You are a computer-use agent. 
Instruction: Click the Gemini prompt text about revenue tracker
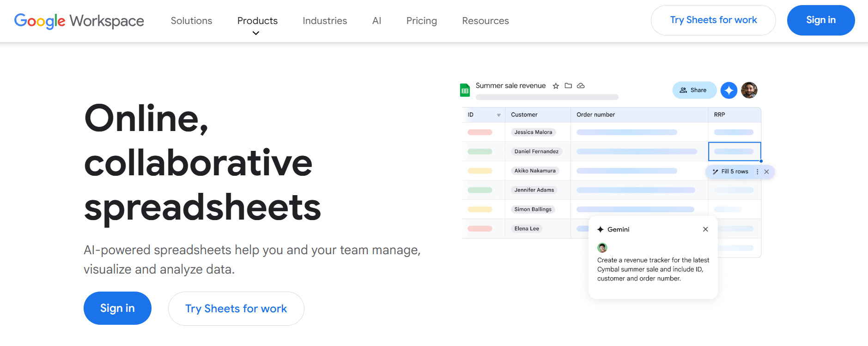[x=653, y=269]
